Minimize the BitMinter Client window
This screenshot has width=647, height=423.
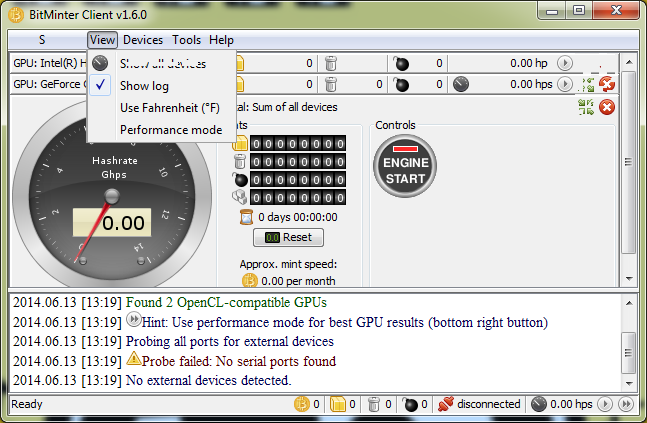[x=552, y=11]
